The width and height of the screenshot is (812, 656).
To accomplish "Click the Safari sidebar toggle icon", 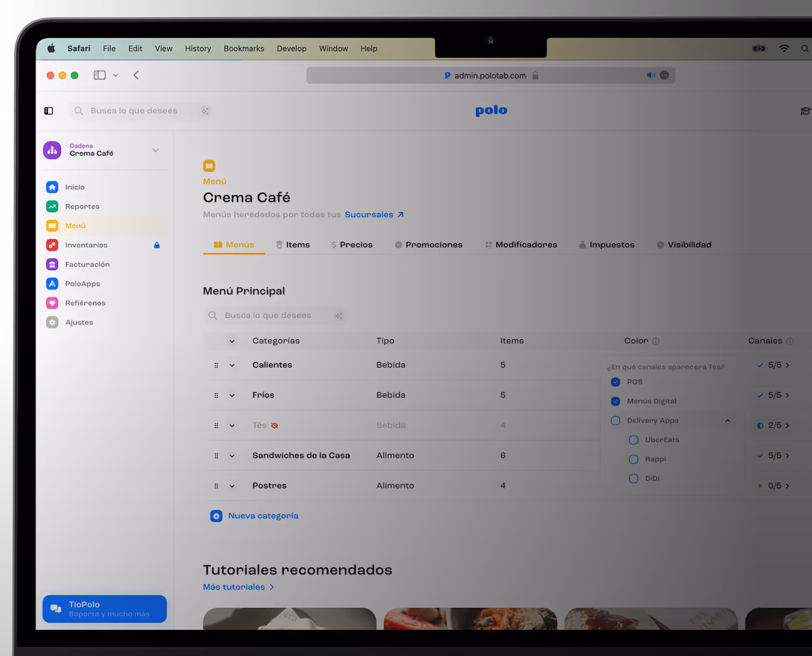I will click(99, 75).
